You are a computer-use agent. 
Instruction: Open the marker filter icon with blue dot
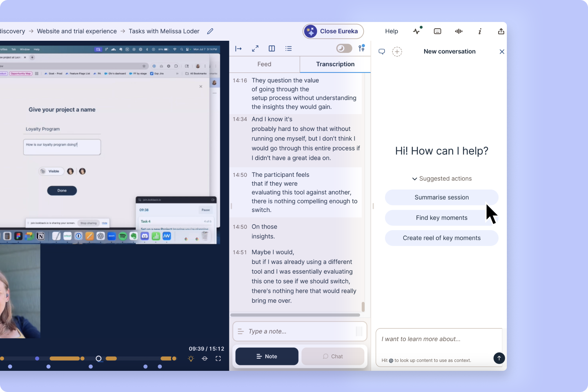[x=361, y=48]
